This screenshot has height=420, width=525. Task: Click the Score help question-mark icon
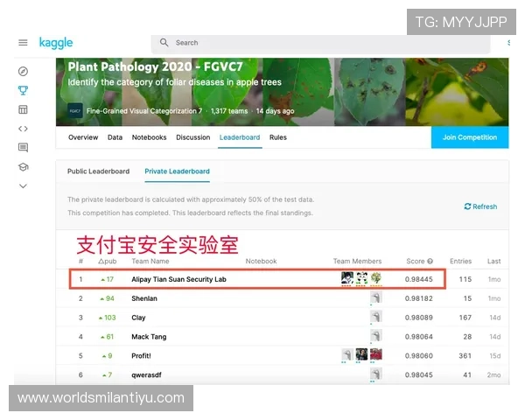[430, 262]
